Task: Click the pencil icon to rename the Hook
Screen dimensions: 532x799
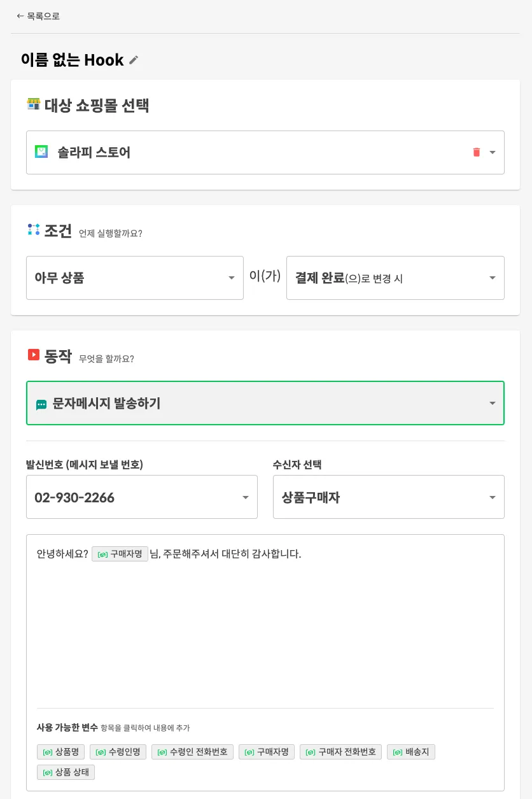Action: (x=134, y=60)
